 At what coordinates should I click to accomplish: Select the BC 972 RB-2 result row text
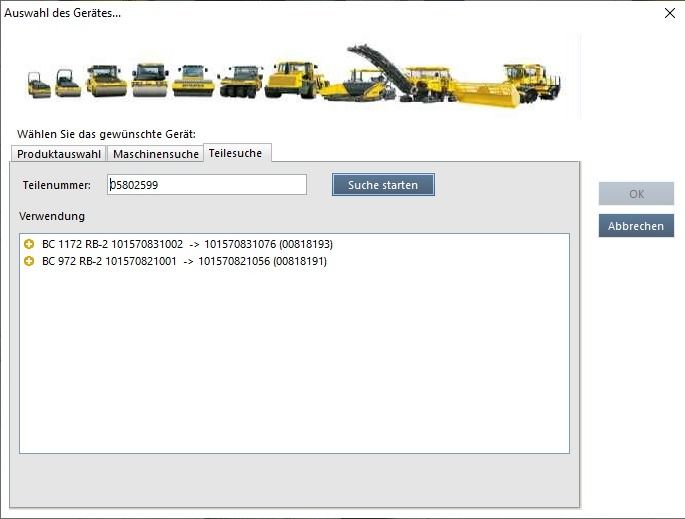[184, 261]
